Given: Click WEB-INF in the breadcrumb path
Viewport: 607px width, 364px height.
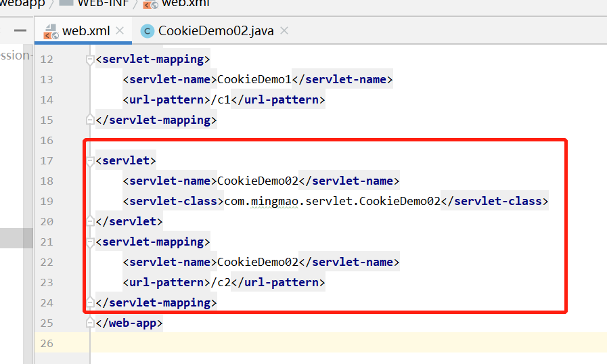Looking at the screenshot, I should (103, 3).
